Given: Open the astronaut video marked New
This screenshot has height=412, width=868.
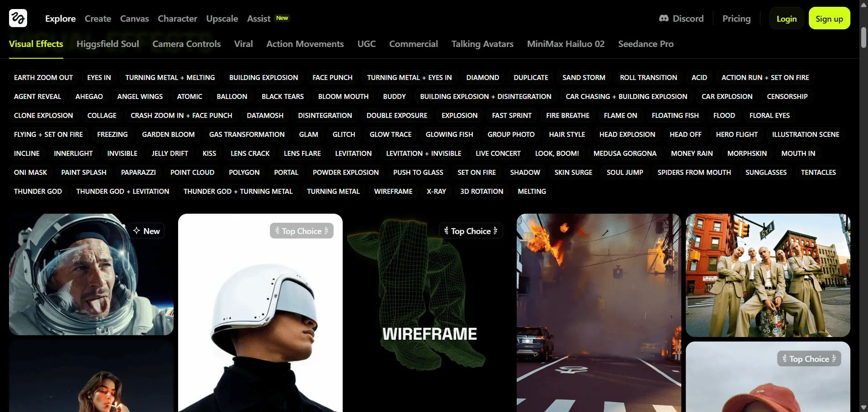Looking at the screenshot, I should click(x=90, y=275).
